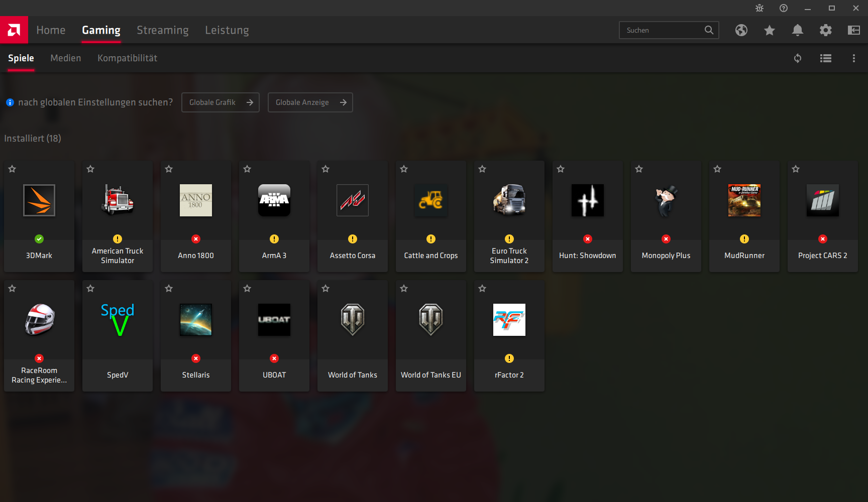Open the three-dot more options menu
This screenshot has width=868, height=502.
tap(854, 58)
